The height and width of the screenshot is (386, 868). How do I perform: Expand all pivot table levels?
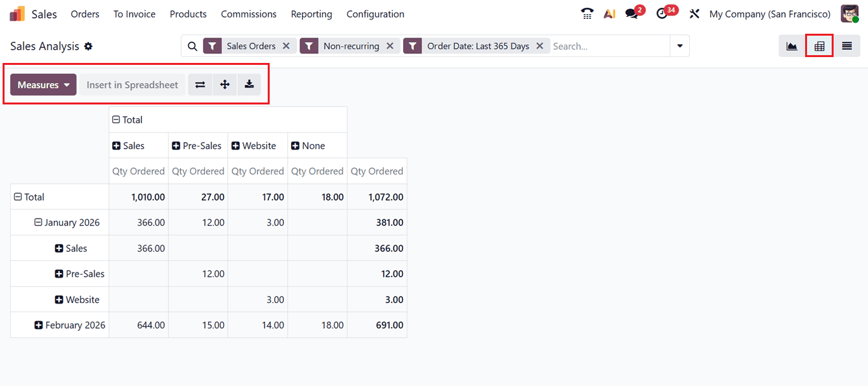(224, 84)
